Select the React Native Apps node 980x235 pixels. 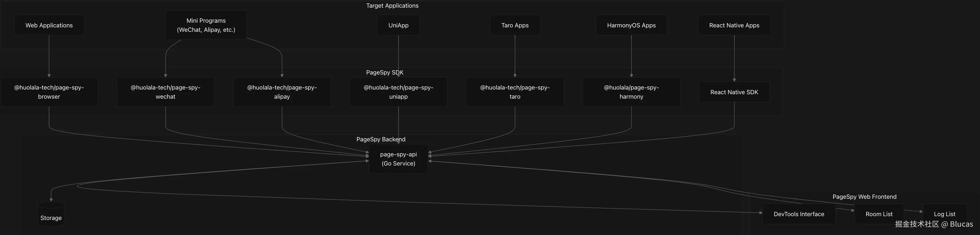734,25
